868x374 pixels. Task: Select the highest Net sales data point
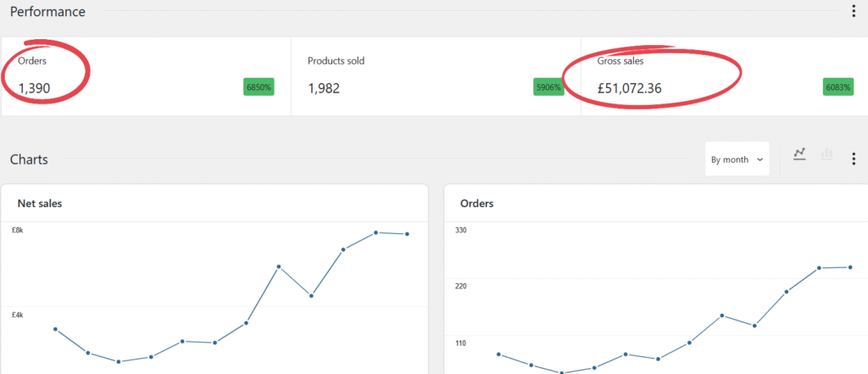pyautogui.click(x=376, y=232)
